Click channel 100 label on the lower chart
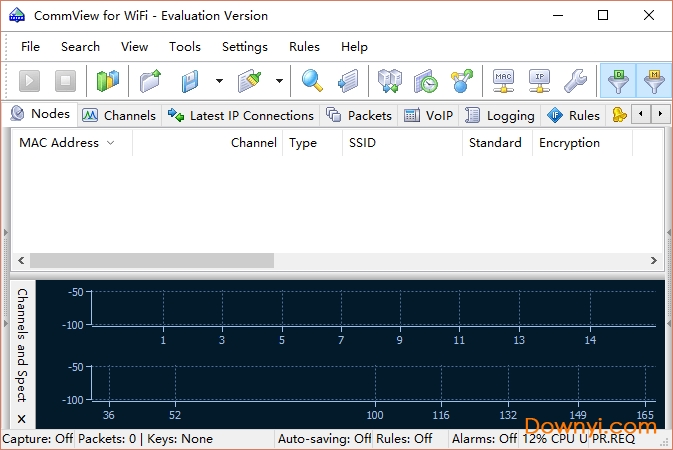673x450 pixels. pos(375,415)
